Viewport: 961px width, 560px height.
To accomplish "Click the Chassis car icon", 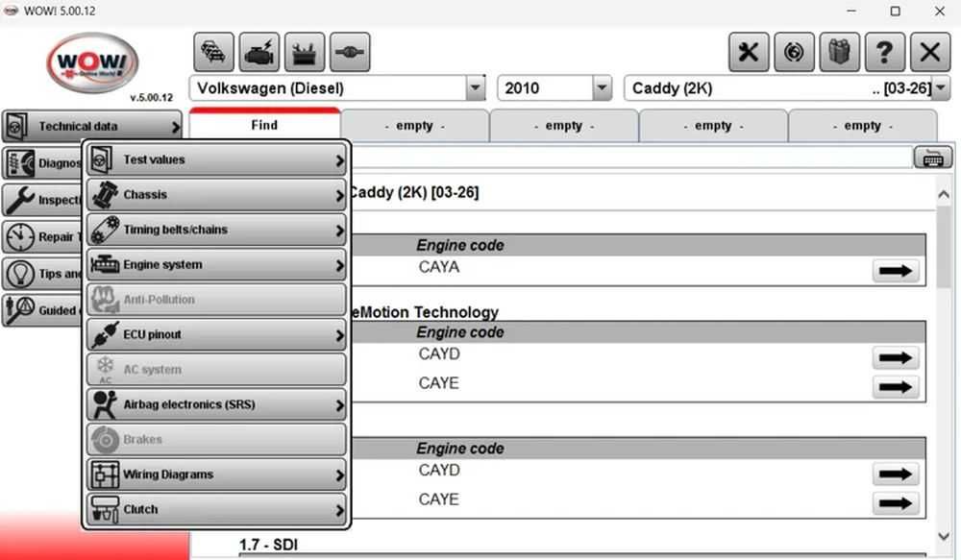I will (104, 195).
